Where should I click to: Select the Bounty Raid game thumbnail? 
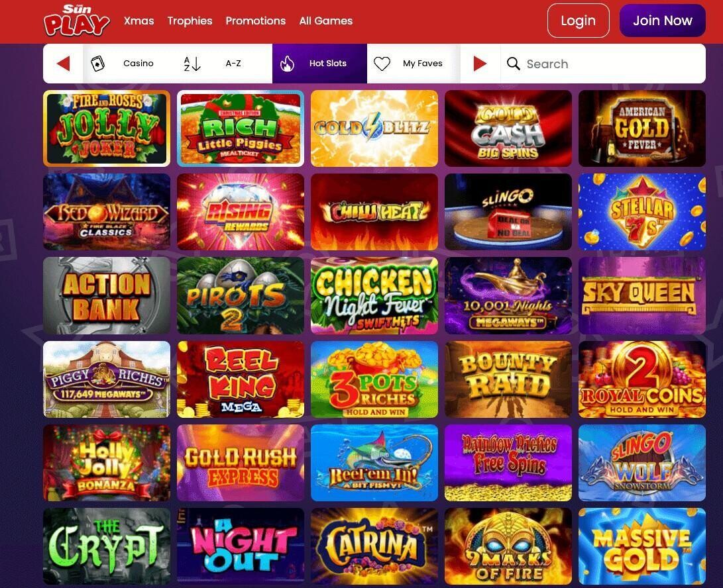508,379
